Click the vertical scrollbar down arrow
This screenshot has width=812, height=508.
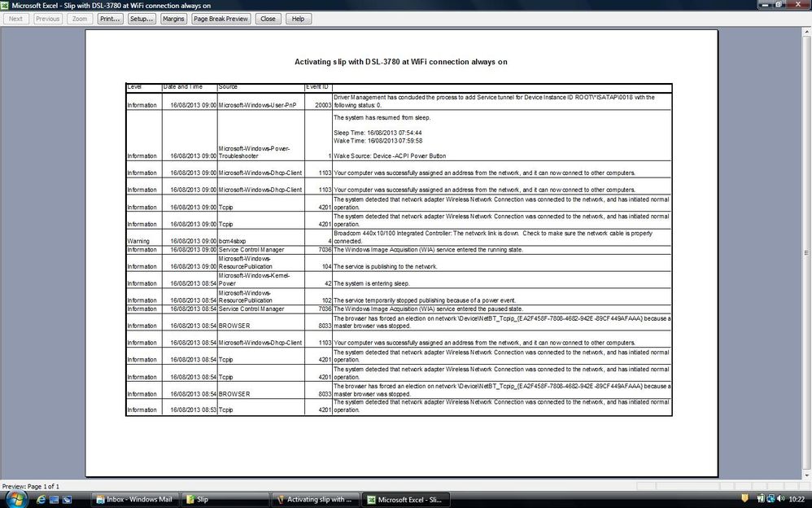(806, 475)
